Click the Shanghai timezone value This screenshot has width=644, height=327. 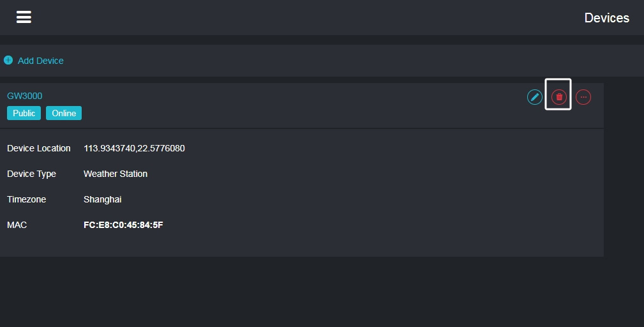(x=102, y=199)
